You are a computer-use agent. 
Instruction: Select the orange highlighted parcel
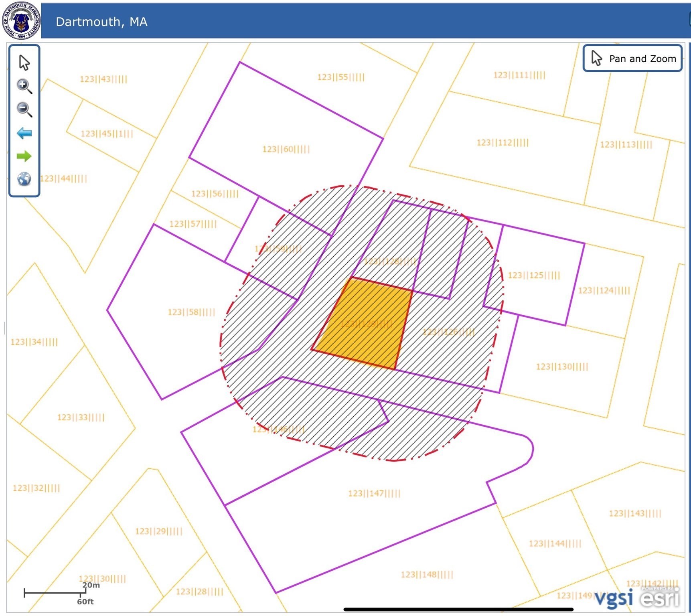[x=365, y=321]
